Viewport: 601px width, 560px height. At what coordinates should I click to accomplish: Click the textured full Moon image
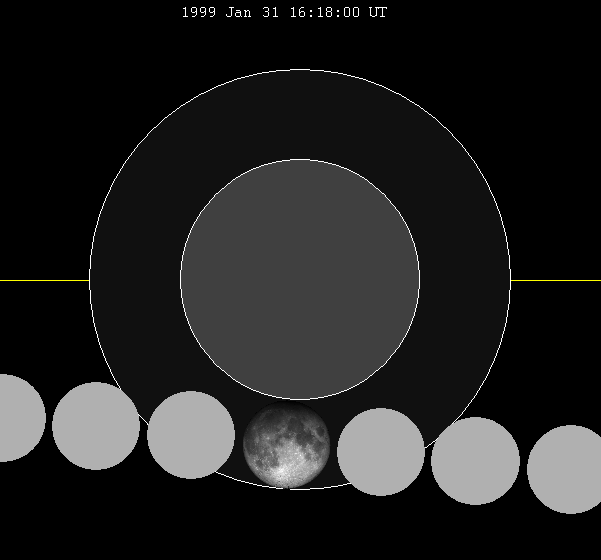tap(286, 446)
